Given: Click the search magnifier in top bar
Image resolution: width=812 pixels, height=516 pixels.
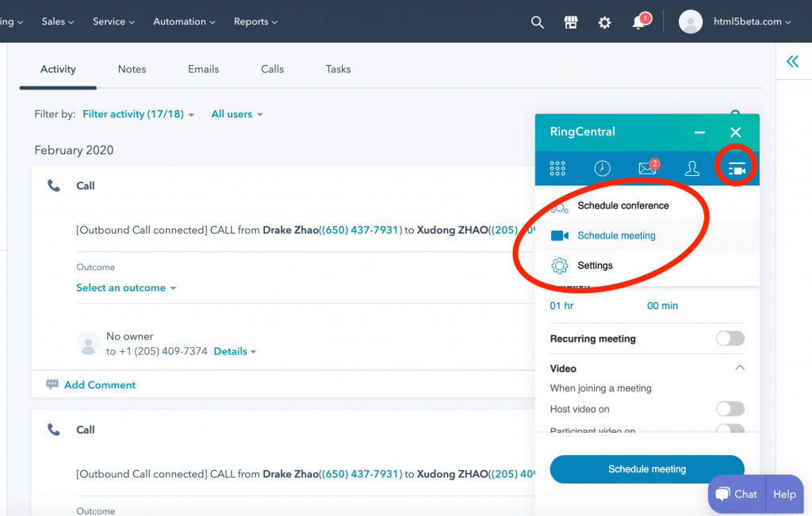Looking at the screenshot, I should (538, 22).
